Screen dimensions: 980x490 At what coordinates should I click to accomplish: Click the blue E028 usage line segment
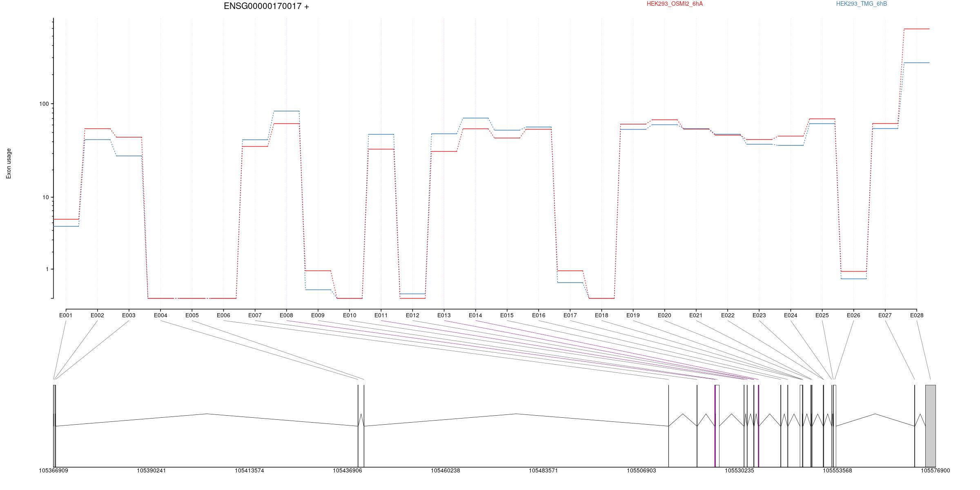pyautogui.click(x=917, y=63)
